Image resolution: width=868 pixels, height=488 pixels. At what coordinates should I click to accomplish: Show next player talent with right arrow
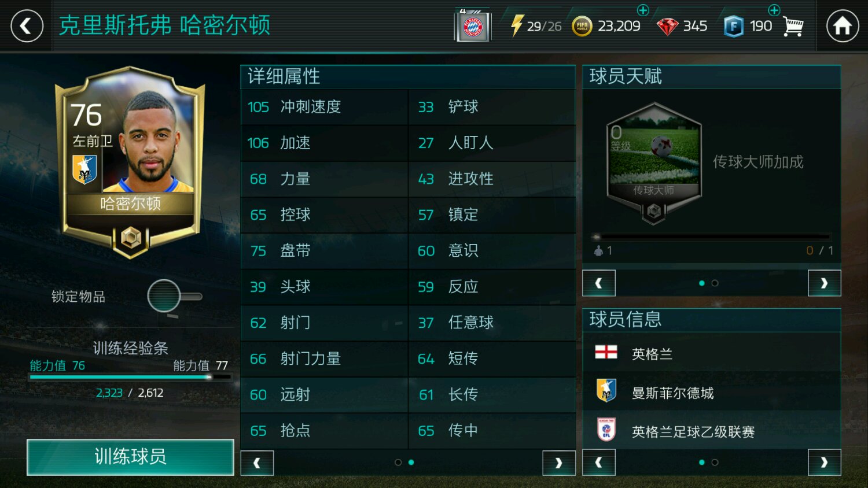[x=824, y=283]
